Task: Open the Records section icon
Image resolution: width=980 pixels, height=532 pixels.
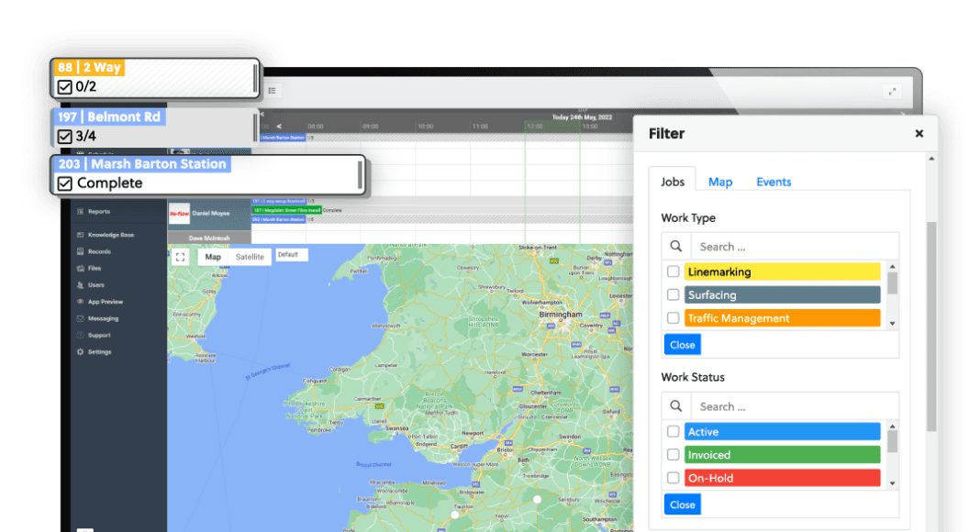Action: pyautogui.click(x=81, y=251)
